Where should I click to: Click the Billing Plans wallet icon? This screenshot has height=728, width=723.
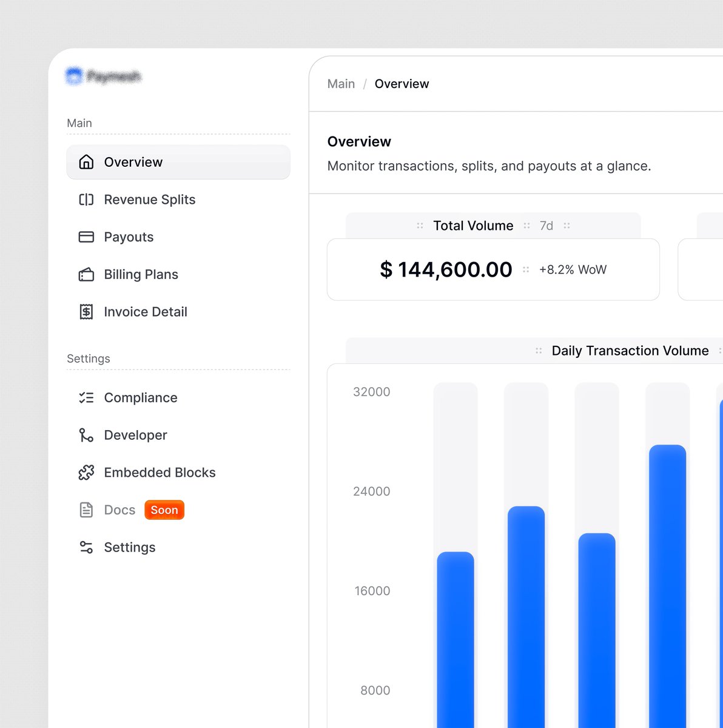pyautogui.click(x=86, y=274)
